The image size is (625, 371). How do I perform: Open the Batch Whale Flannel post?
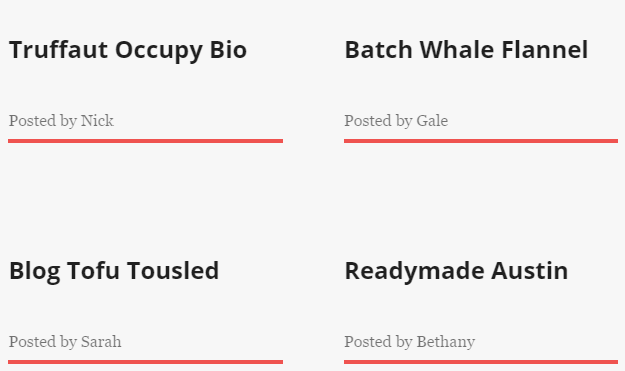click(x=466, y=50)
